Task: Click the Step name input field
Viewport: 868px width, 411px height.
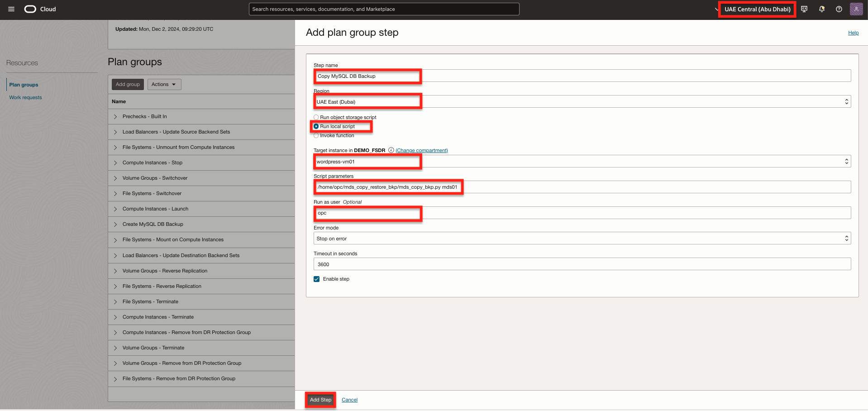Action: pyautogui.click(x=582, y=76)
